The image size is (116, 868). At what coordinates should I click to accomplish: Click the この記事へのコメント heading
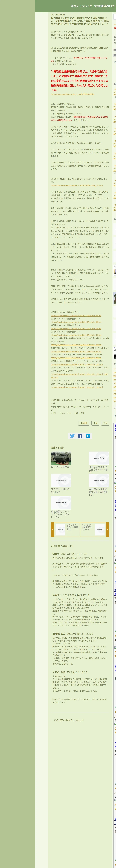coord(62,546)
